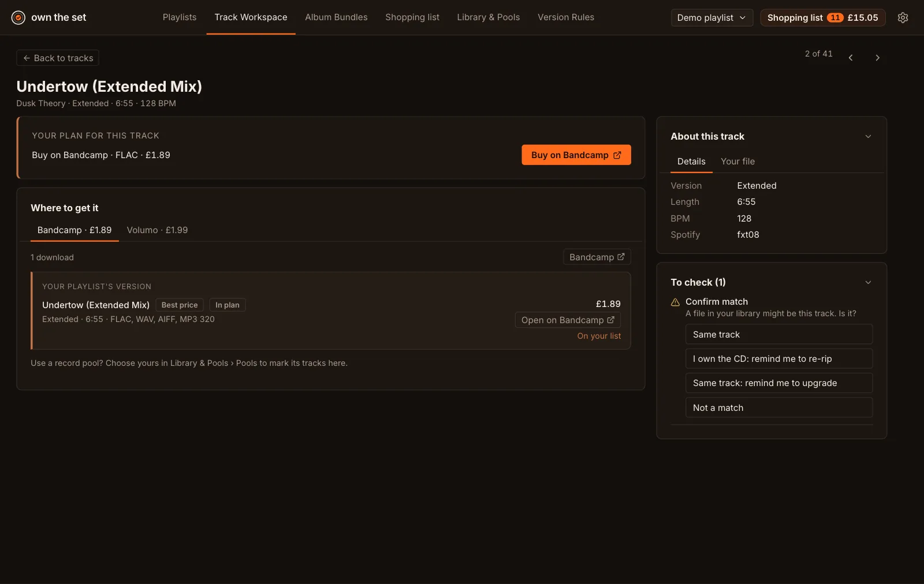Click the record pool hint text
The width and height of the screenshot is (924, 584).
click(189, 363)
